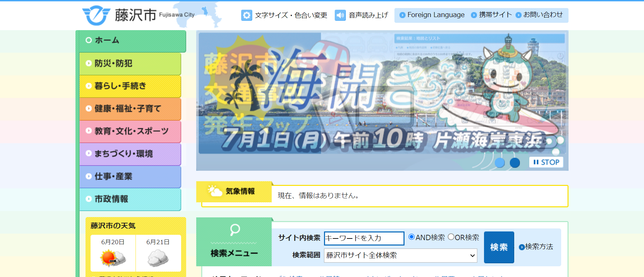Click the 藤沢市の天気 heading
This screenshot has width=644, height=277.
pos(113,226)
